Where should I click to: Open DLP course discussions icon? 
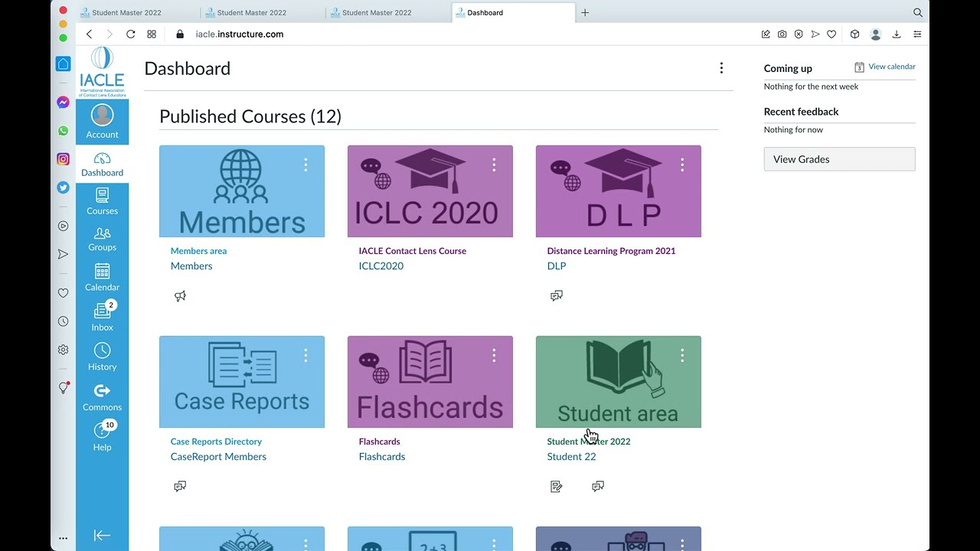click(x=557, y=296)
